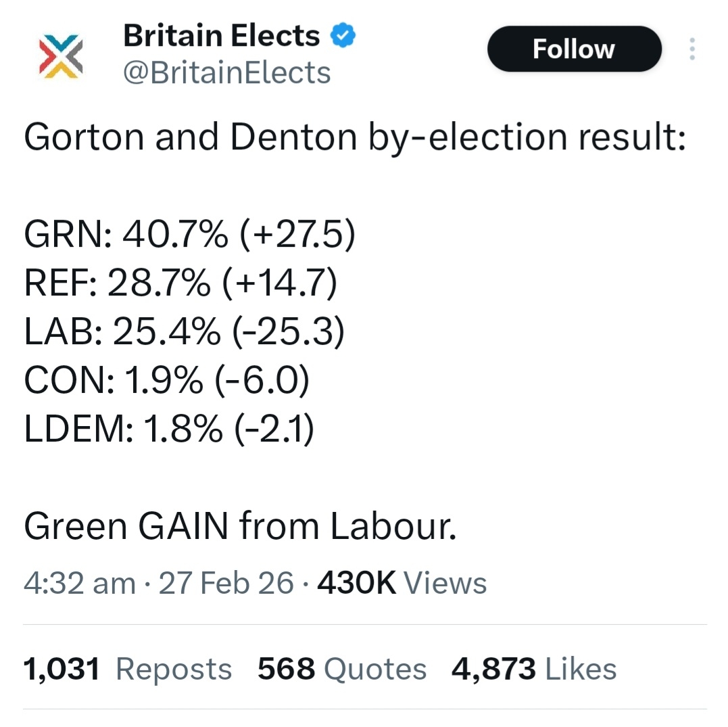728x727 pixels.
Task: Open the 568 Quotes list
Action: pyautogui.click(x=342, y=669)
